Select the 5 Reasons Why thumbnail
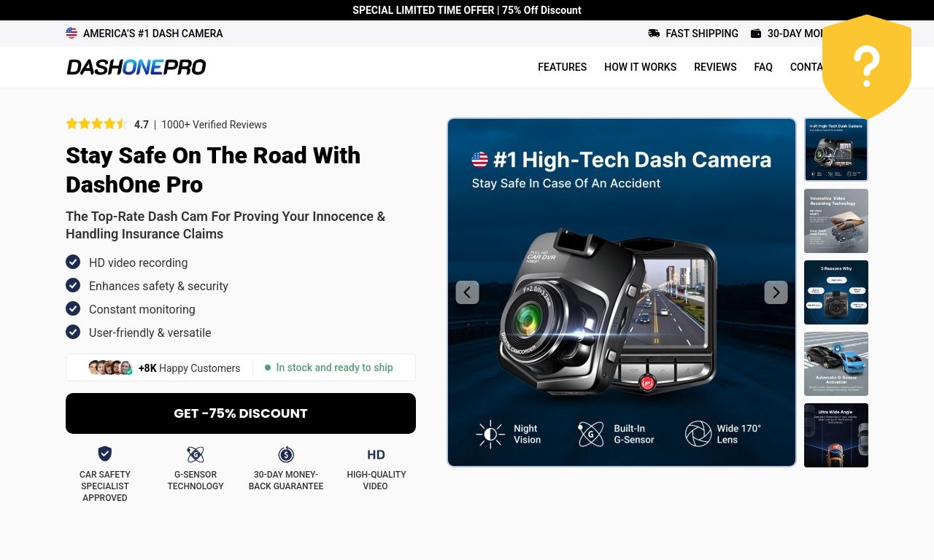Screen dimensions: 934x560 (x=836, y=292)
